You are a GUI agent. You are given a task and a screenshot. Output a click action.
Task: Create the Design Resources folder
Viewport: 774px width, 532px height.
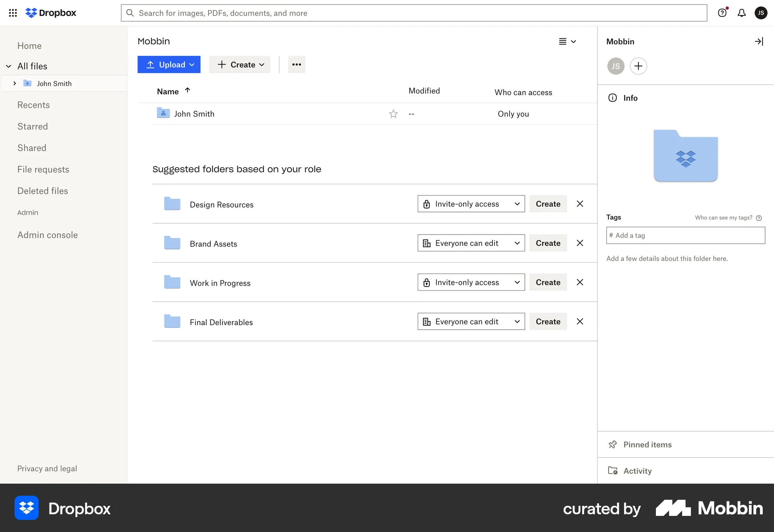coord(548,204)
